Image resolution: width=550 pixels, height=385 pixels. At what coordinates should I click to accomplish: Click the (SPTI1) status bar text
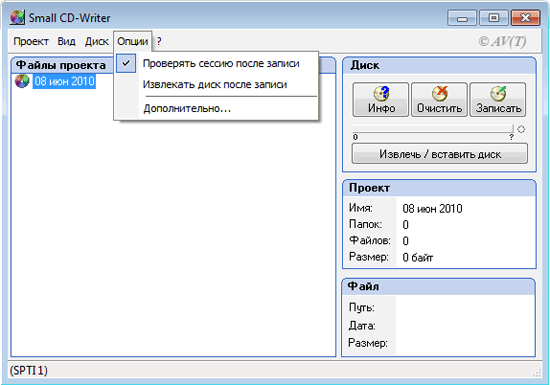coord(28,370)
